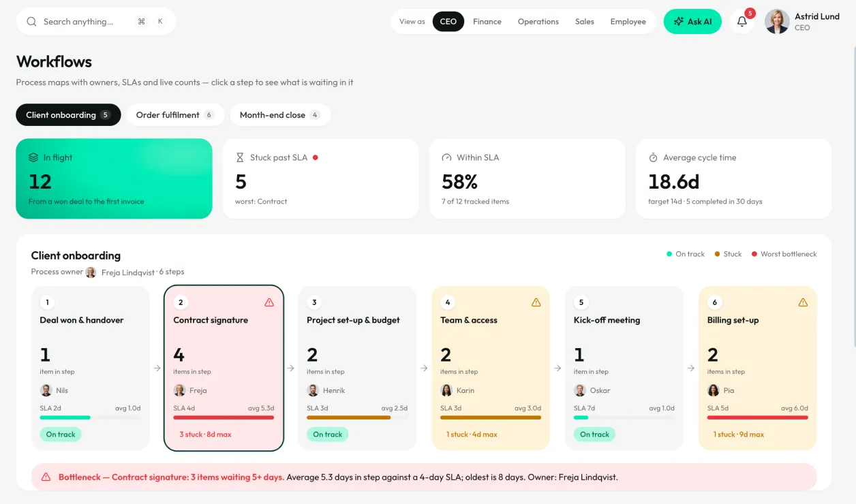The width and height of the screenshot is (856, 504).
Task: Click the On track badge under Oskar
Action: point(594,435)
